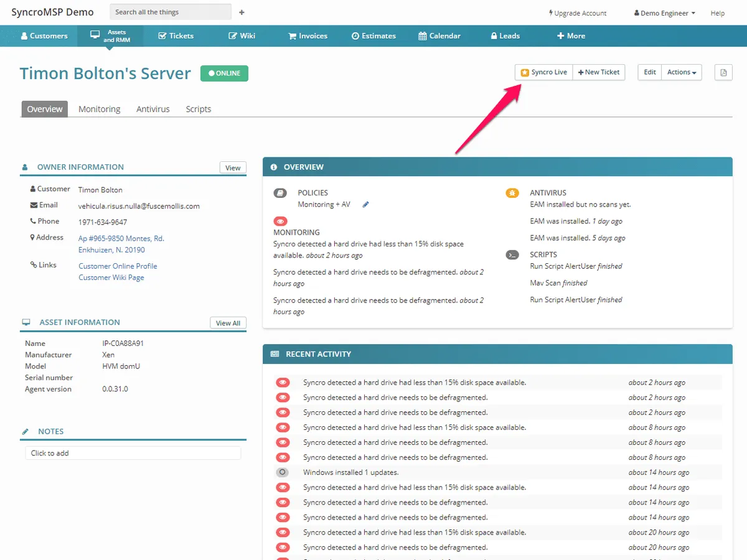The image size is (747, 560).
Task: Click the red Monitoring eye icon in Overview
Action: (x=280, y=221)
